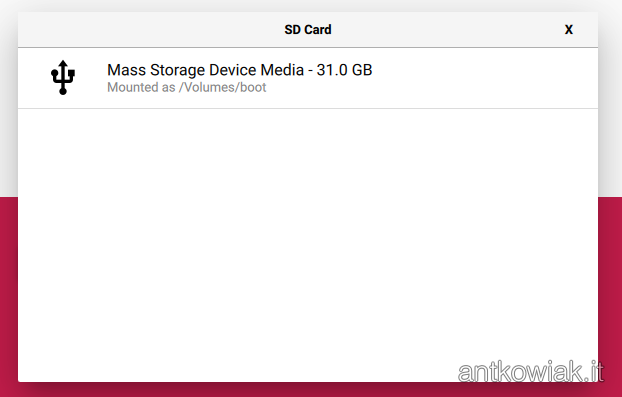Click the crimson background right of the dialog
The height and width of the screenshot is (397, 622).
pos(610,293)
